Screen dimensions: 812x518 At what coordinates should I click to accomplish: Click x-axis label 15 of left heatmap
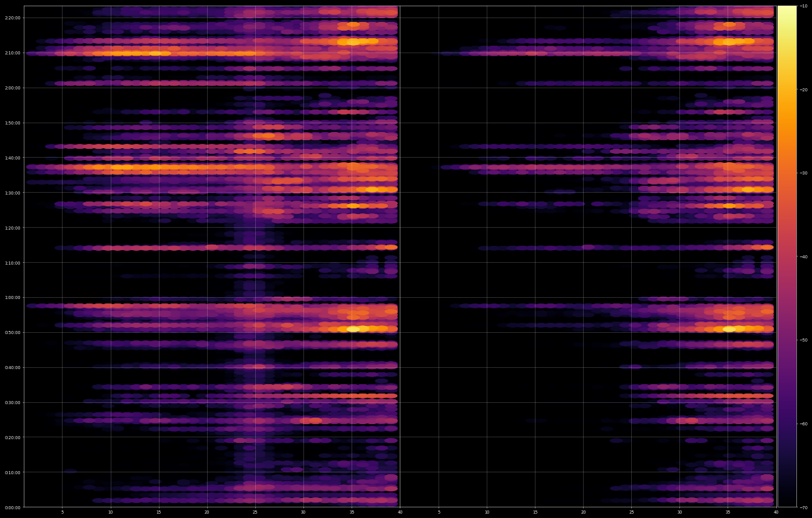tap(159, 512)
